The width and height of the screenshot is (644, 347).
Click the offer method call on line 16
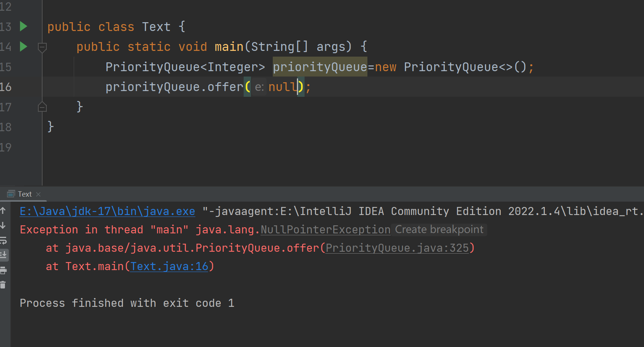[225, 87]
